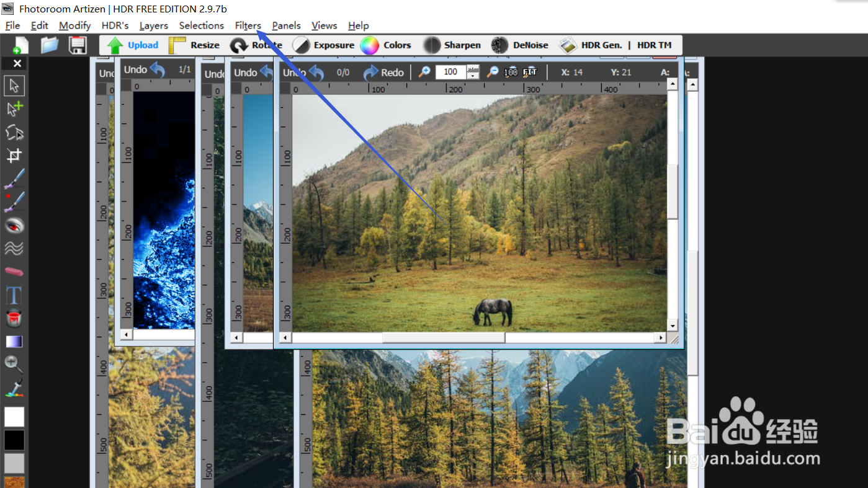The image size is (868, 488).
Task: Set zoom to 100% with the 100 icon
Action: click(511, 72)
